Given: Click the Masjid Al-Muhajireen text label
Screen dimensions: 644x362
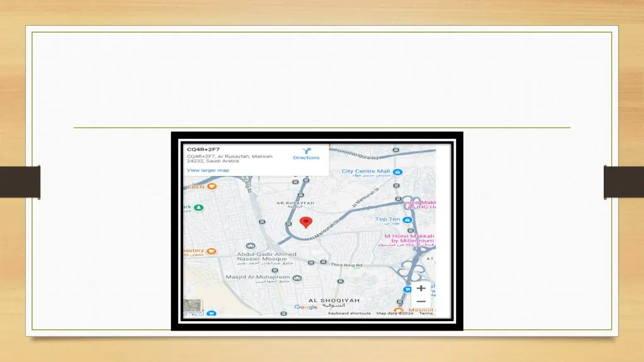Looking at the screenshot, I should pos(257,277).
